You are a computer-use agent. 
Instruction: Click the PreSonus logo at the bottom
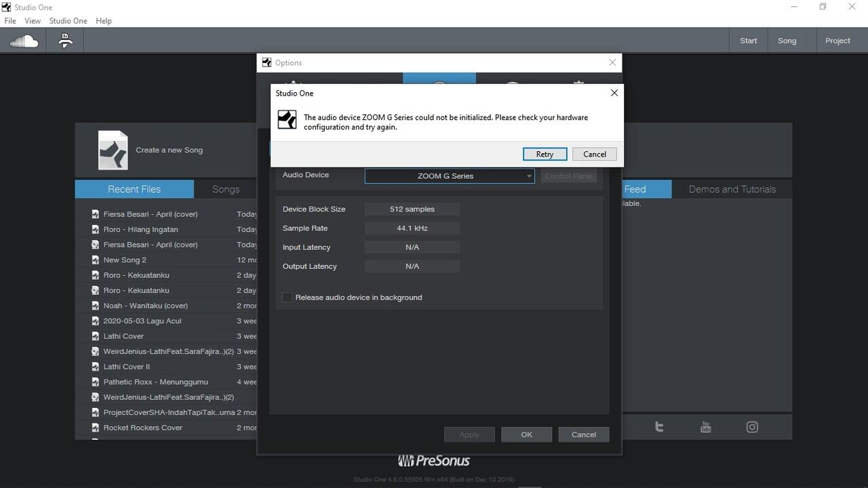(x=434, y=460)
